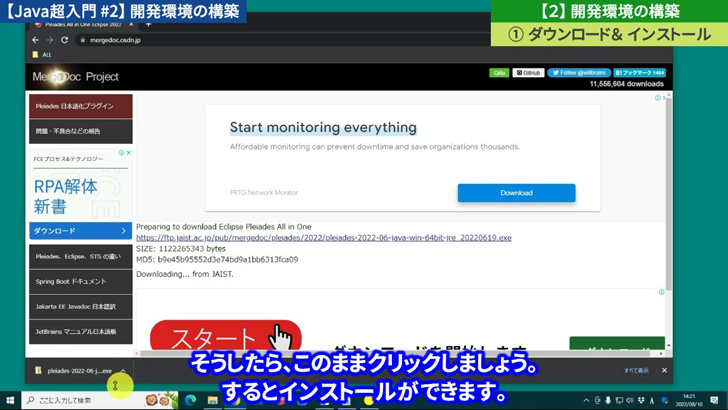The width and height of the screenshot is (728, 410).
Task: Click the chevron on the ダウンロード button
Action: [x=124, y=231]
